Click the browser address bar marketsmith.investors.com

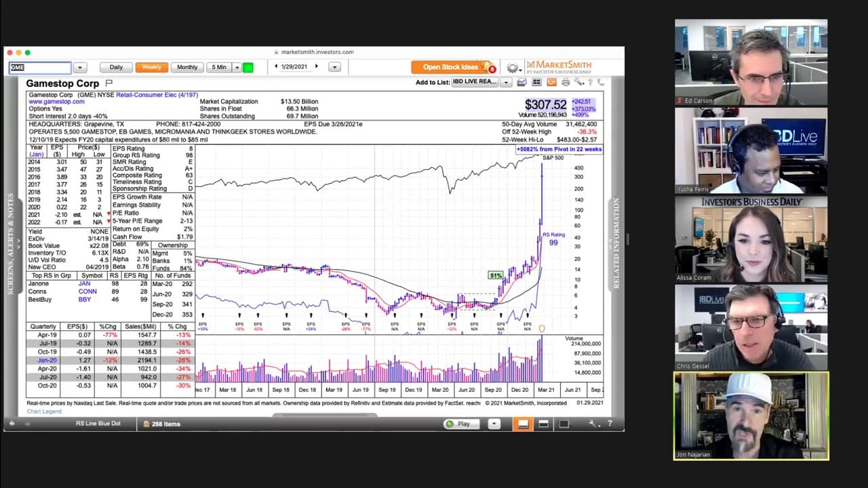(x=317, y=52)
